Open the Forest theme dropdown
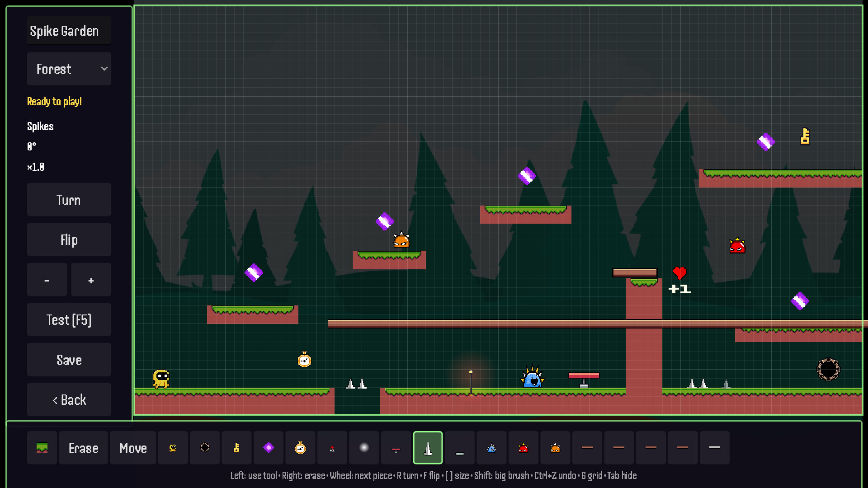Image resolution: width=868 pixels, height=488 pixels. coord(69,69)
